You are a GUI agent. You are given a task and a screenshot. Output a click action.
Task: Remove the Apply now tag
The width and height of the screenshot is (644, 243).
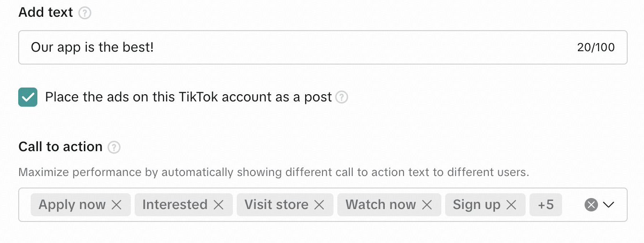click(x=116, y=205)
